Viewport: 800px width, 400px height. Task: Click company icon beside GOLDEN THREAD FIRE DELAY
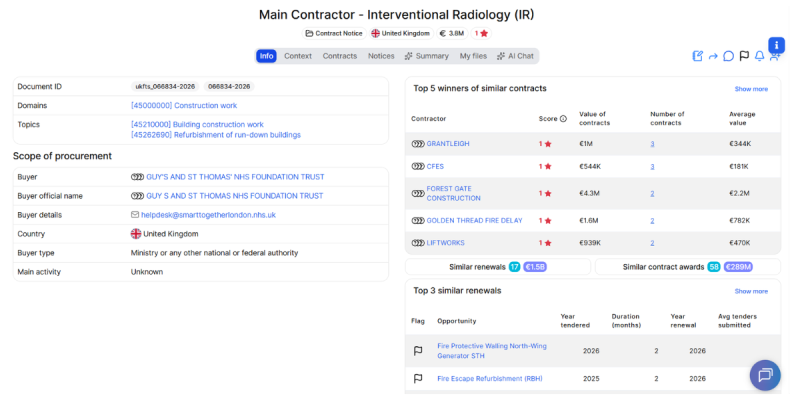[418, 220]
